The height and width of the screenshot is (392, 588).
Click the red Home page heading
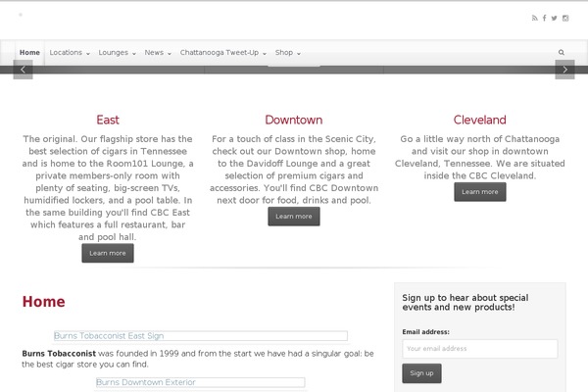(x=43, y=302)
